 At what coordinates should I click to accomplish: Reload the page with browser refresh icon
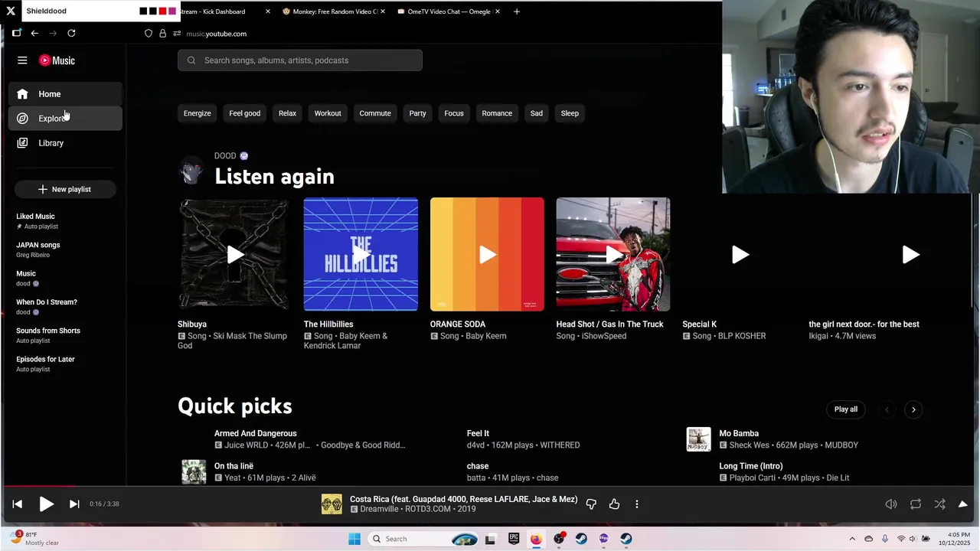coord(71,33)
